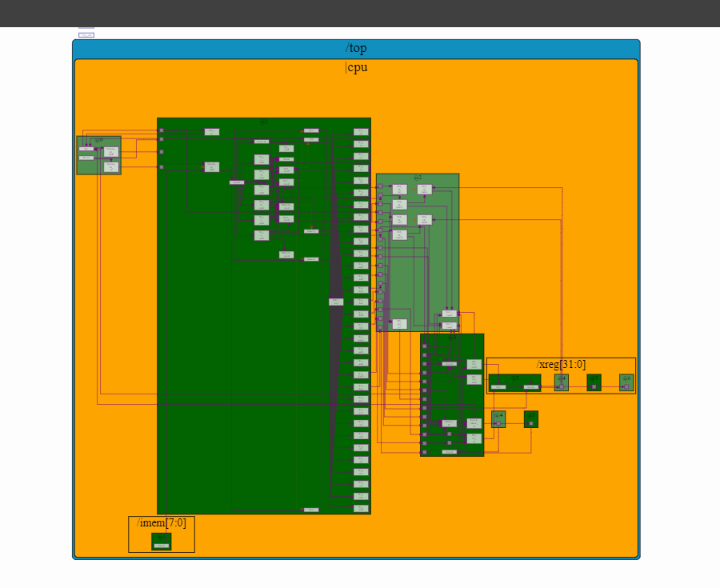
Task: Click the /top schematic title text
Action: click(x=356, y=48)
